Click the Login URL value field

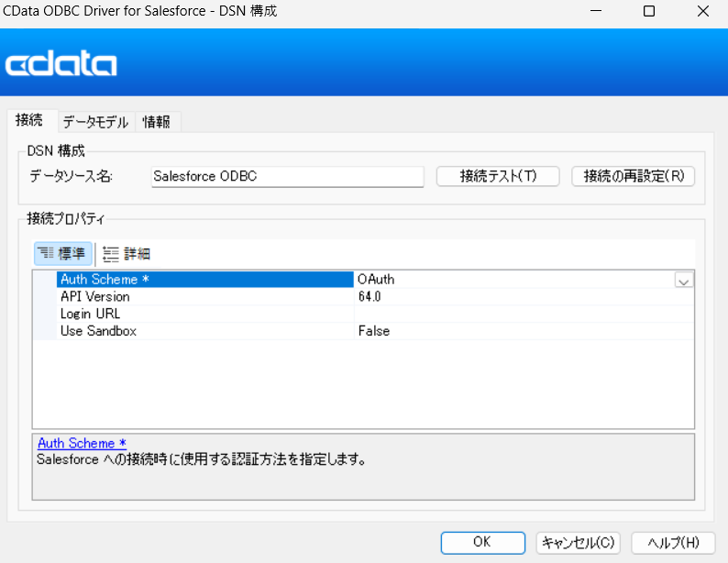pos(523,315)
